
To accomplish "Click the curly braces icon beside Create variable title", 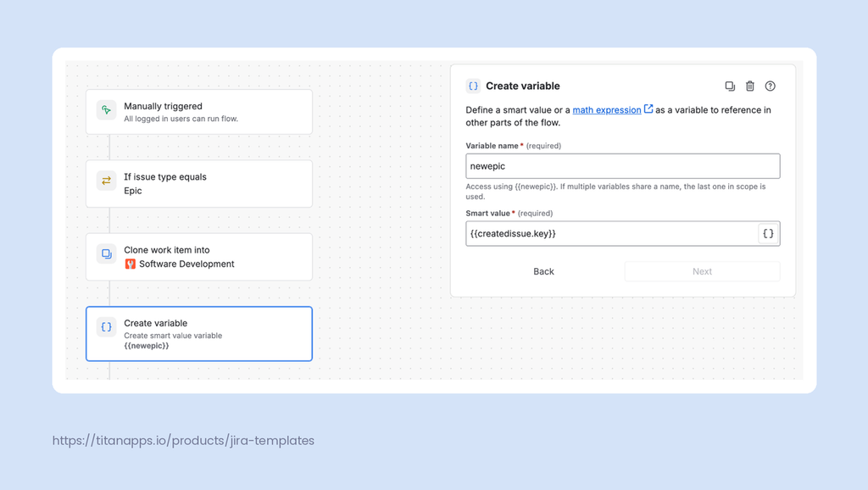I will tap(473, 86).
